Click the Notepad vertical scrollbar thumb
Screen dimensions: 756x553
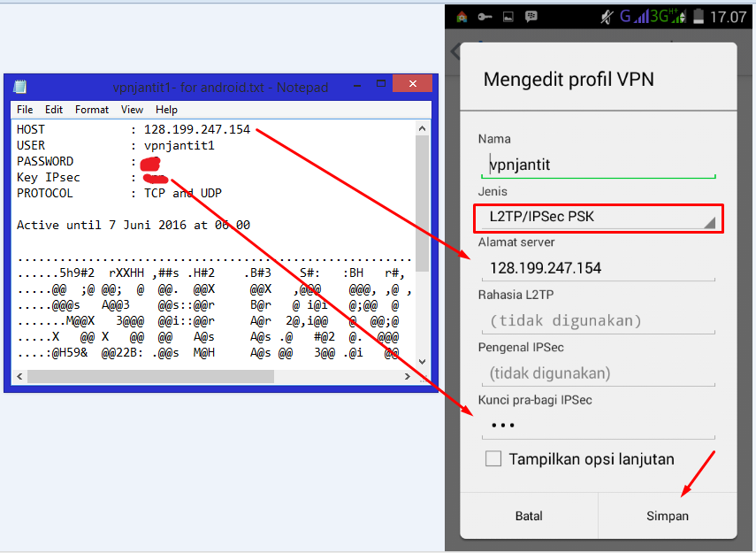pos(422,204)
